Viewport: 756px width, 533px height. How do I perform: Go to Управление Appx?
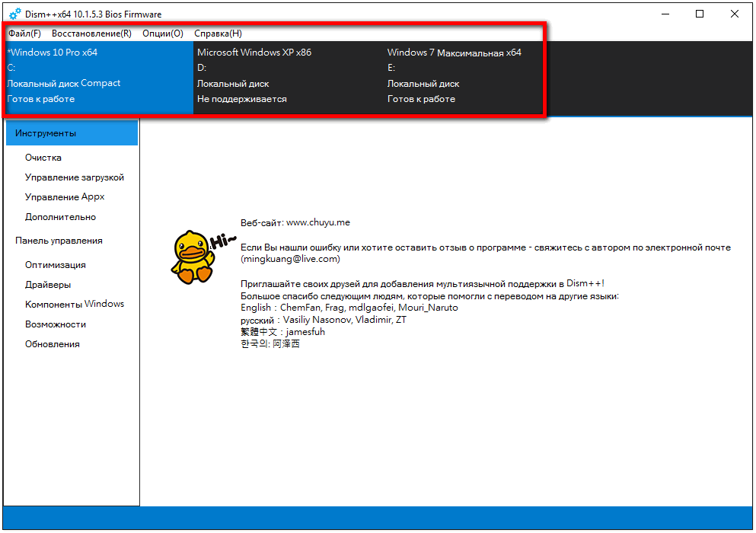click(x=65, y=196)
